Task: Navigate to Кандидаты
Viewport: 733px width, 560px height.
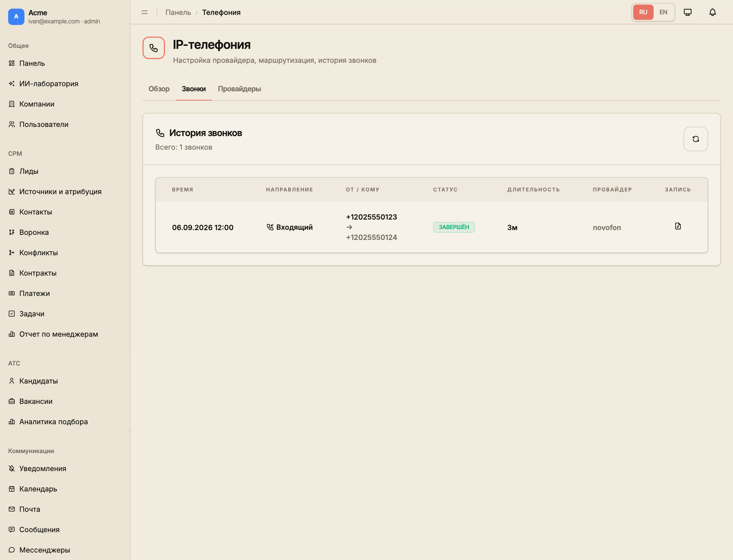Action: pos(65,381)
